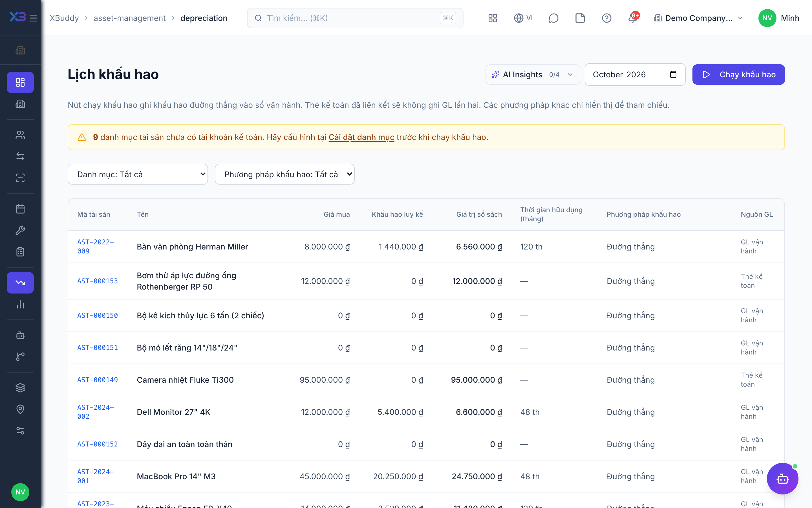Open the clipboard checklist sidebar icon

pos(20,252)
